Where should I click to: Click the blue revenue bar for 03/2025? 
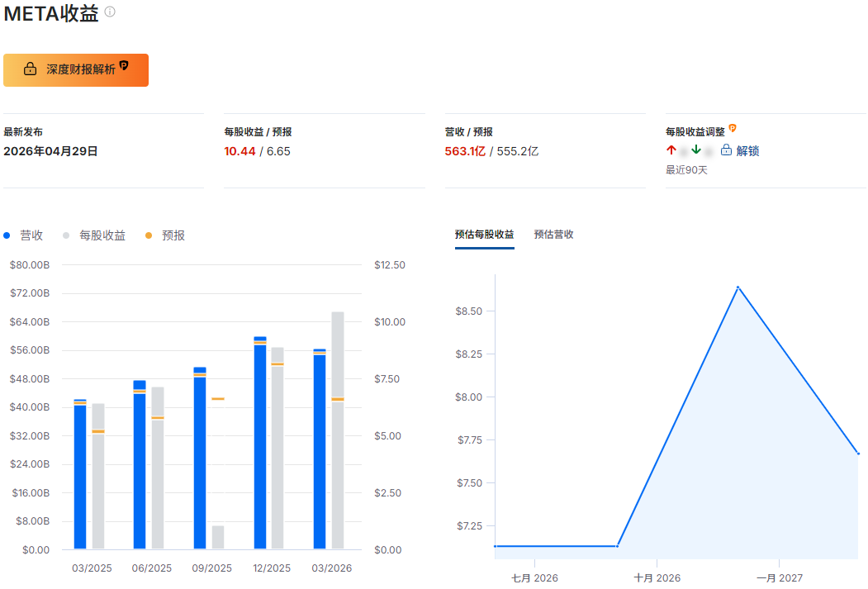[x=80, y=475]
